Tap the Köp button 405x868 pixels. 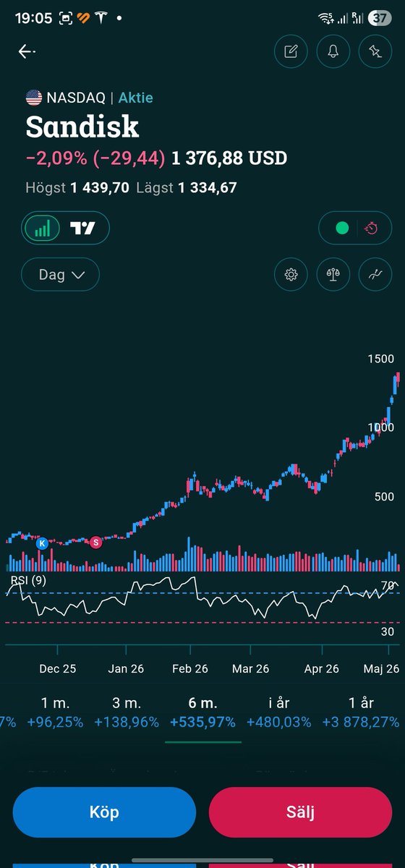tap(104, 812)
